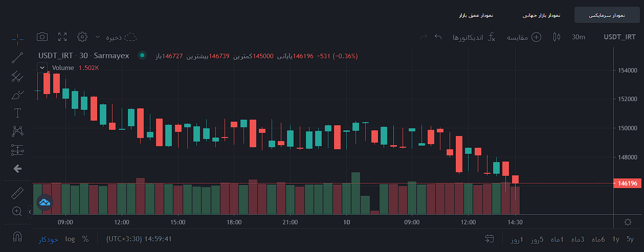The height and width of the screenshot is (252, 644).
Task: Toggle percent scale at the bottom
Action: (x=85, y=239)
